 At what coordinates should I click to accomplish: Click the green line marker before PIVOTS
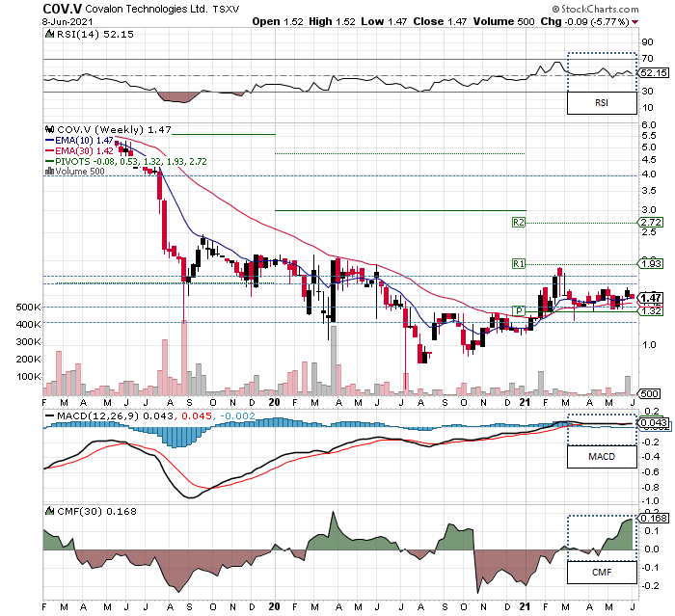click(49, 161)
